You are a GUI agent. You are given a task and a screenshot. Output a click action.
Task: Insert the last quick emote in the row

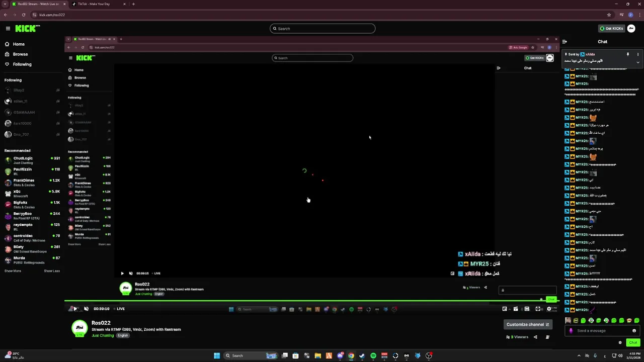(x=637, y=320)
